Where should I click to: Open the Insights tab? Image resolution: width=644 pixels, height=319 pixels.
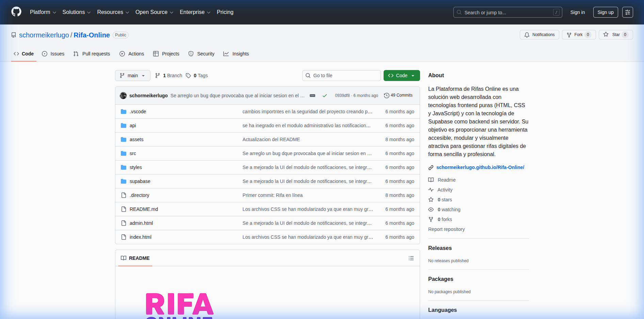[236, 53]
